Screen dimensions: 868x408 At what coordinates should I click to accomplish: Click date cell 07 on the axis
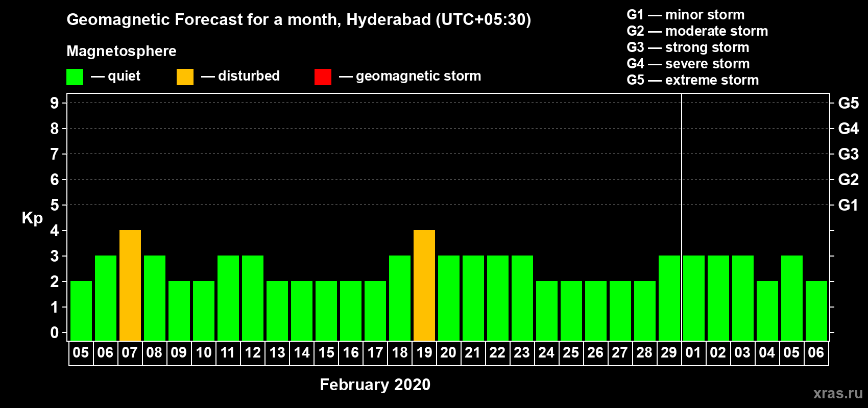point(130,353)
